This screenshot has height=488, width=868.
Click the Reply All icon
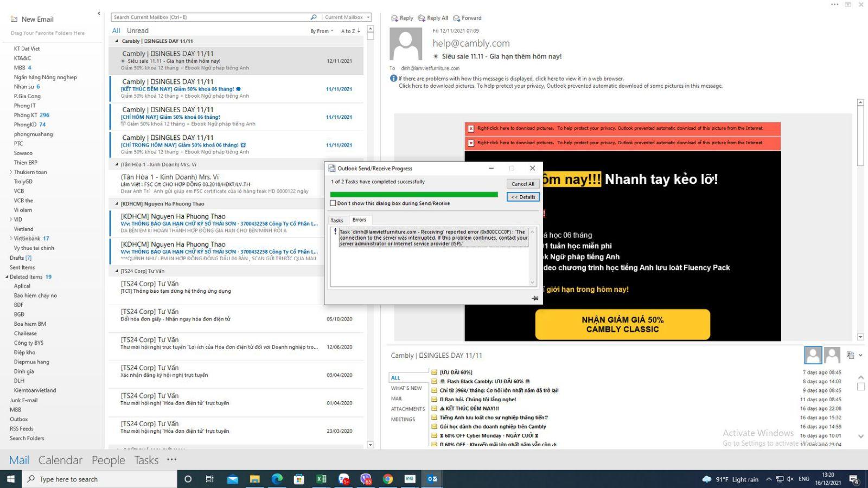point(422,18)
